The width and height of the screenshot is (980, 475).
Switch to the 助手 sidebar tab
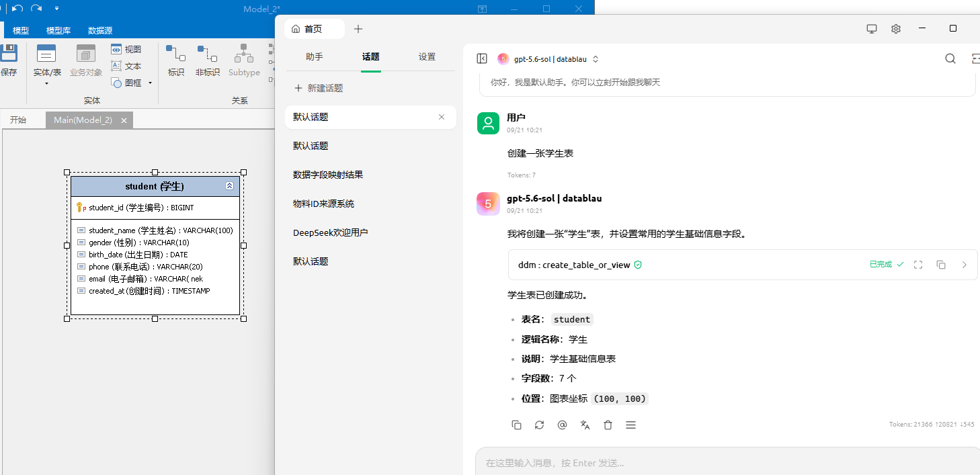tap(315, 57)
